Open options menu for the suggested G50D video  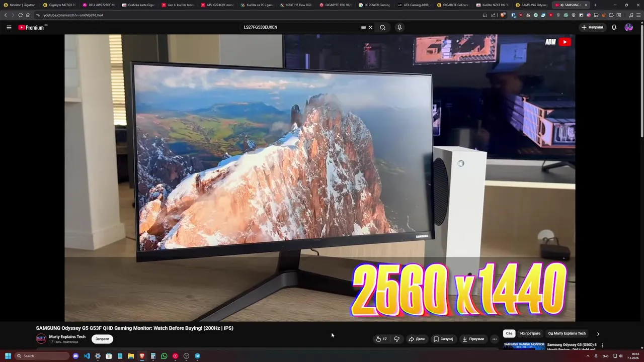pos(602,345)
